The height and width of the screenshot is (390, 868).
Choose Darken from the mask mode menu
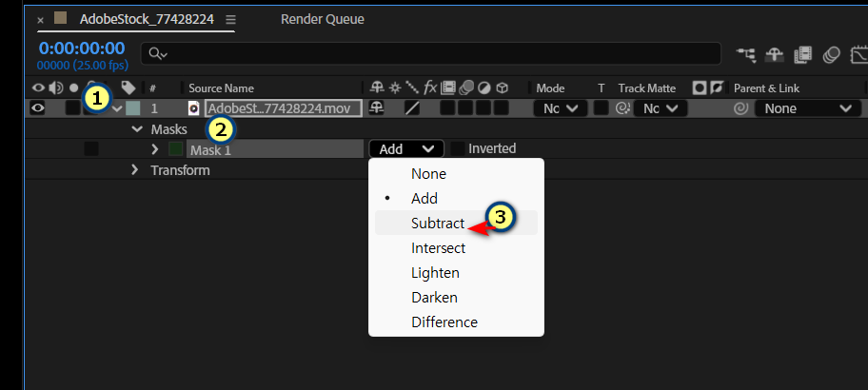click(456, 297)
